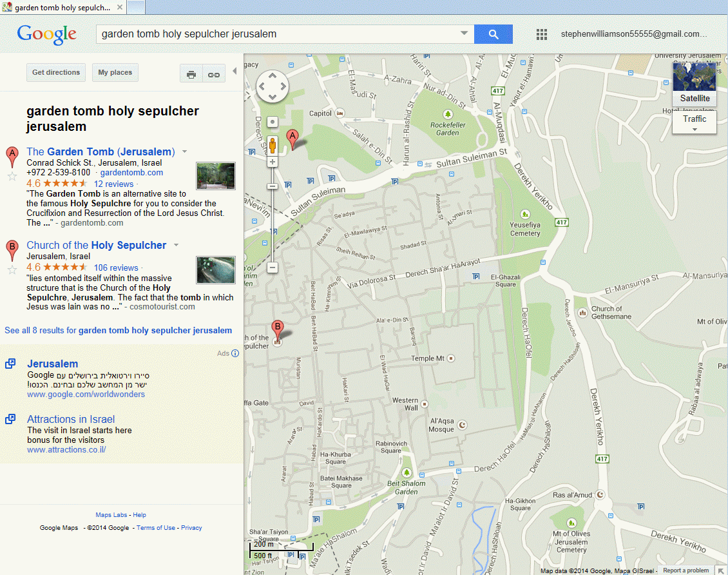
Task: Open the Traffic layers dropdown
Action: click(694, 122)
